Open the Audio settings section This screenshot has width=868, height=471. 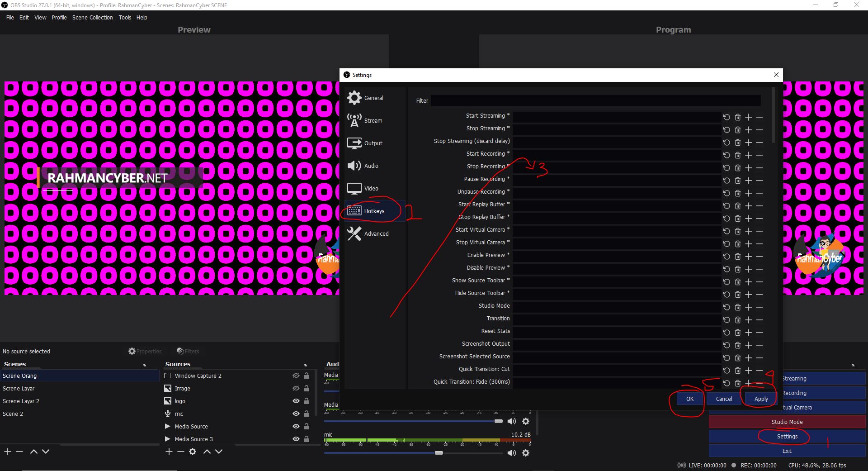[371, 166]
